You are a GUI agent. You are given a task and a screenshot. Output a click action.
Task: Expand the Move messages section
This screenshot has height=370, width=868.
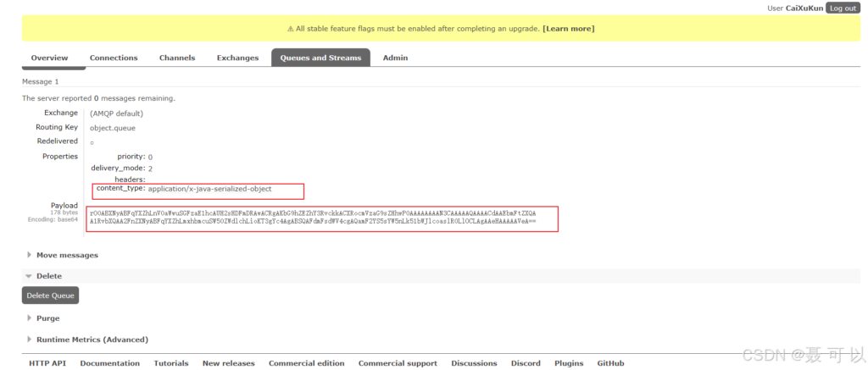click(x=66, y=255)
